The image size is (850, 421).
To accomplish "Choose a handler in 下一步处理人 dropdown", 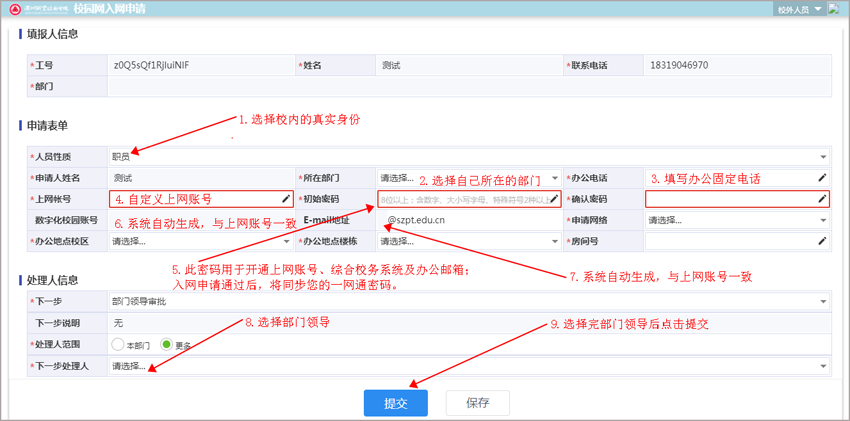I will [x=468, y=366].
